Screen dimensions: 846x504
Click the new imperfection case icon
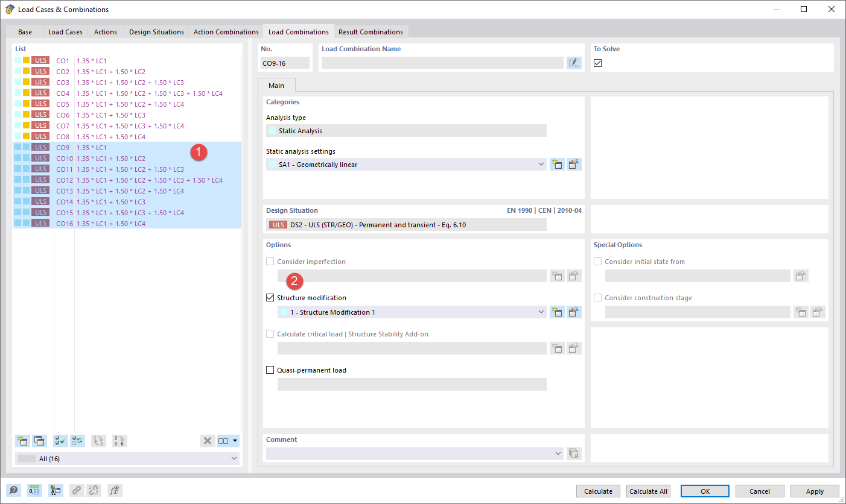pyautogui.click(x=557, y=276)
